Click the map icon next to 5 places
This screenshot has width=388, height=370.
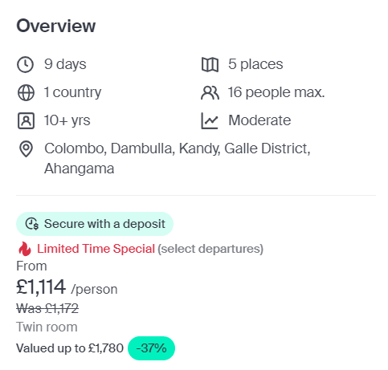pos(210,64)
